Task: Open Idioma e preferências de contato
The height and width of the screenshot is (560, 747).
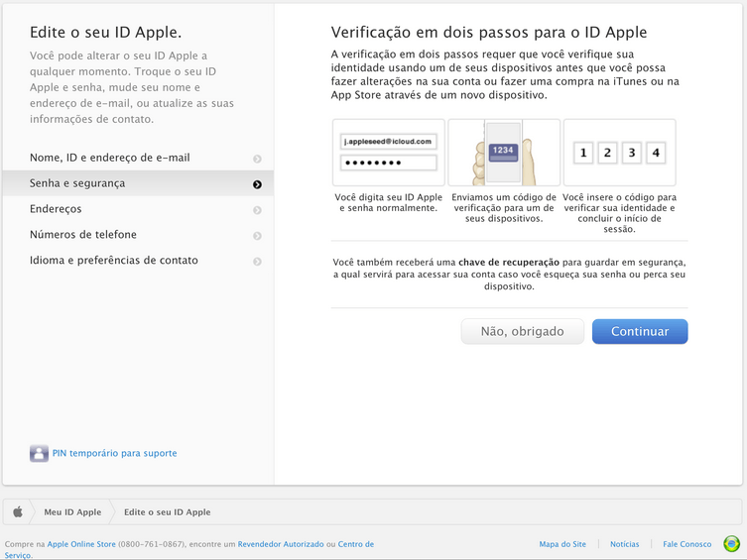Action: (138, 261)
